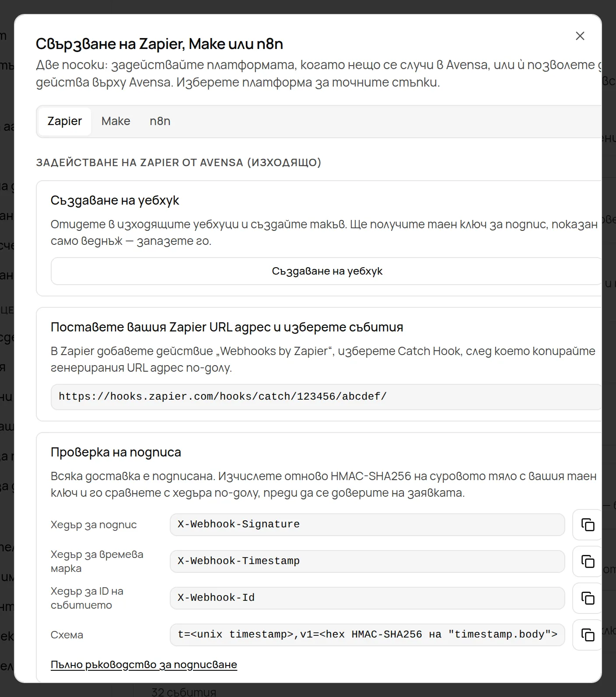Copy the X-Webhook-Id header value
The height and width of the screenshot is (697, 616).
pos(587,598)
